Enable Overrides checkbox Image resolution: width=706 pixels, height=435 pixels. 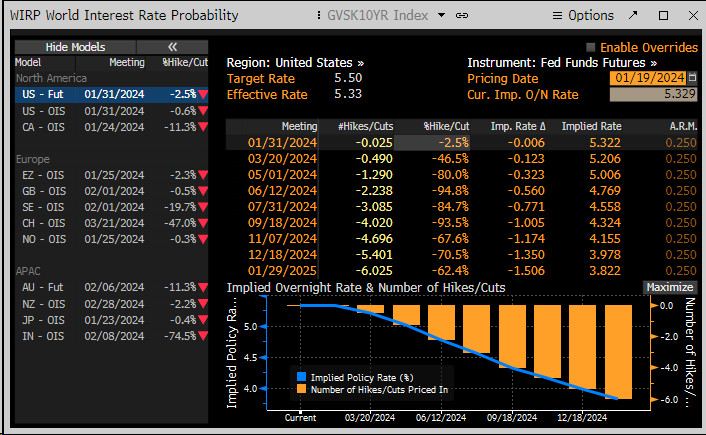pyautogui.click(x=591, y=47)
